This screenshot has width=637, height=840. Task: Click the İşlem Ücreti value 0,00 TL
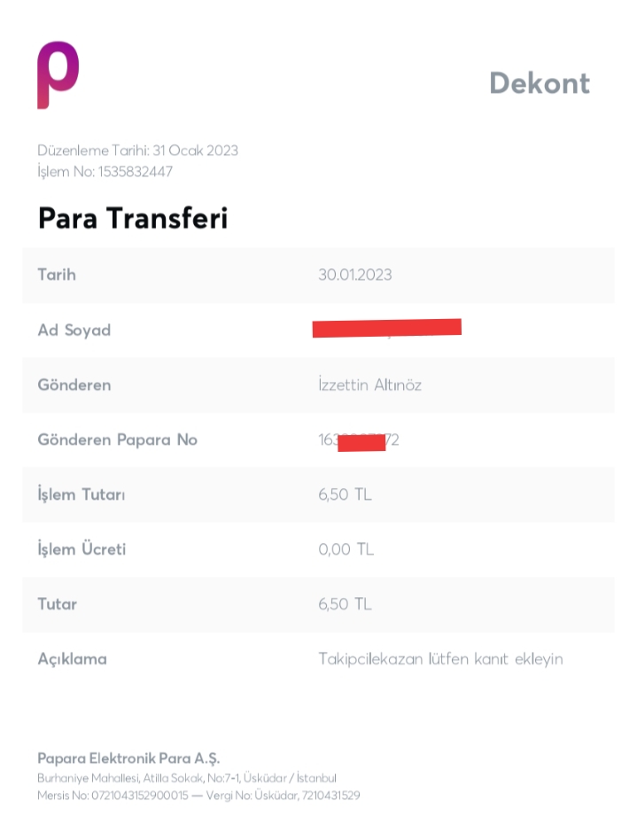[x=346, y=549]
